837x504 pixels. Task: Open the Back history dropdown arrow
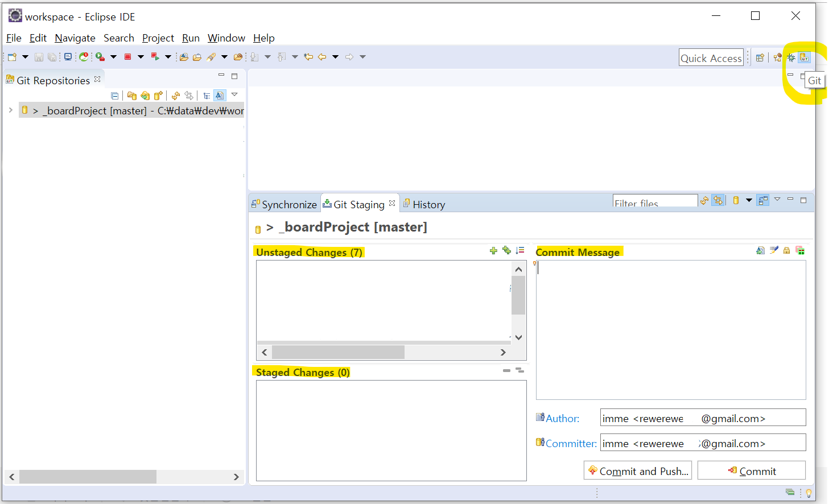click(336, 57)
